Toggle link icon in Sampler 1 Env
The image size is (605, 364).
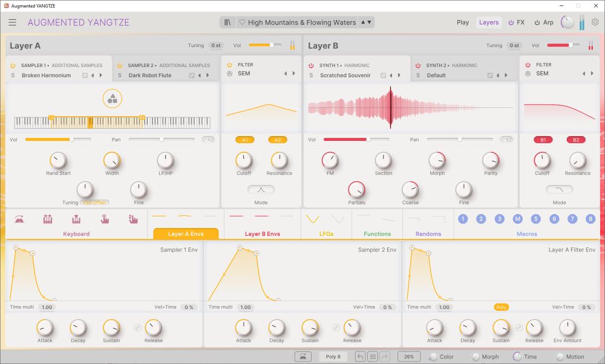137,327
